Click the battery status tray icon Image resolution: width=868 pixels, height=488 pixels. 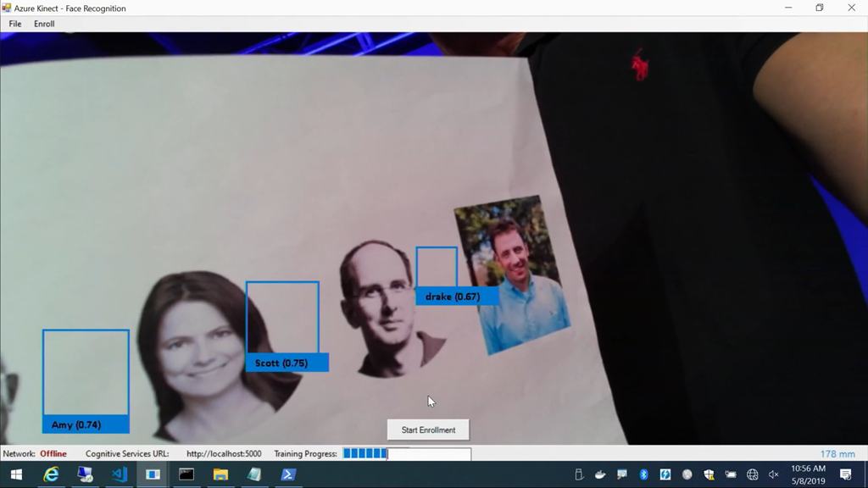(731, 474)
